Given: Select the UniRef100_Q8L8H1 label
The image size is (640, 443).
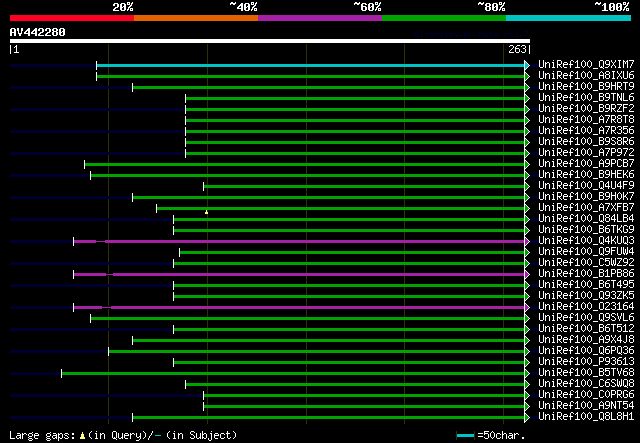Looking at the screenshot, I should tap(586, 417).
